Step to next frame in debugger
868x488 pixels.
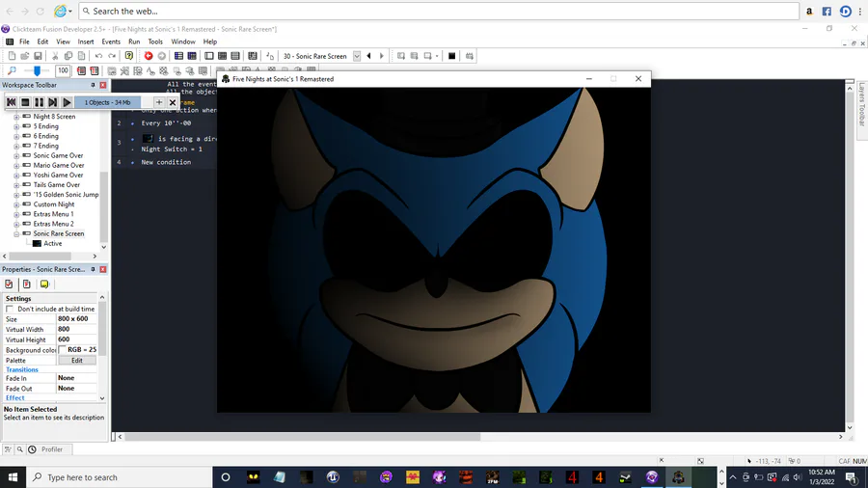click(53, 102)
